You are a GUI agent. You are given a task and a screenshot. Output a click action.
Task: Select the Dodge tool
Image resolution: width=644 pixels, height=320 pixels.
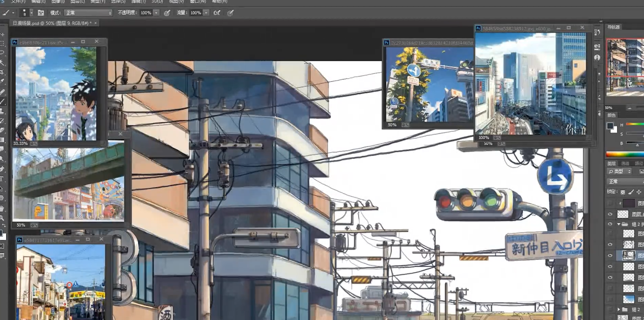click(x=2, y=159)
